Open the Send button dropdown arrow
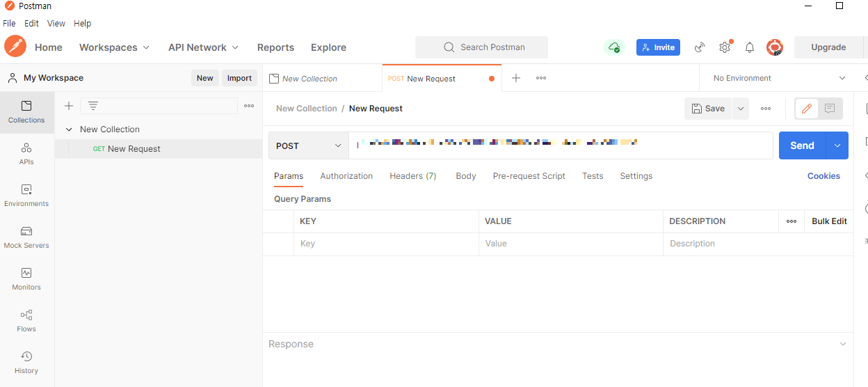Viewport: 868px width, 387px height. [837, 145]
